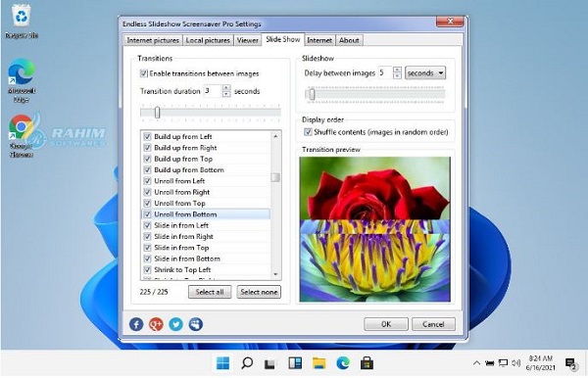The width and height of the screenshot is (588, 378).
Task: Close the settings dialog
Action: coord(451,22)
